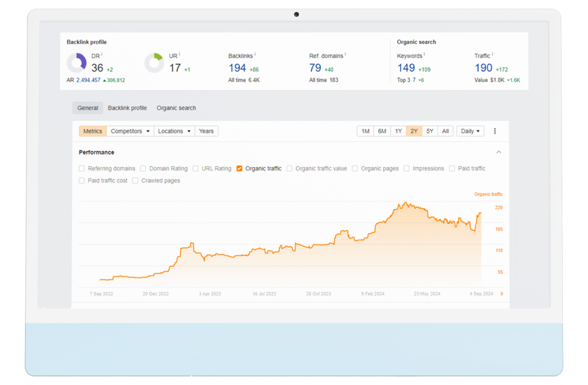Open the three-dot more options menu
The width and height of the screenshot is (588, 385).
(x=495, y=131)
